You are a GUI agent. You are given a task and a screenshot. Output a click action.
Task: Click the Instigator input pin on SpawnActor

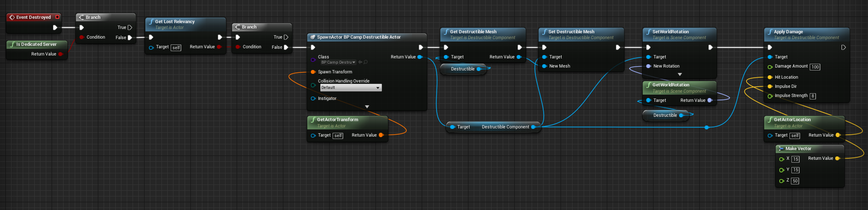(x=313, y=98)
